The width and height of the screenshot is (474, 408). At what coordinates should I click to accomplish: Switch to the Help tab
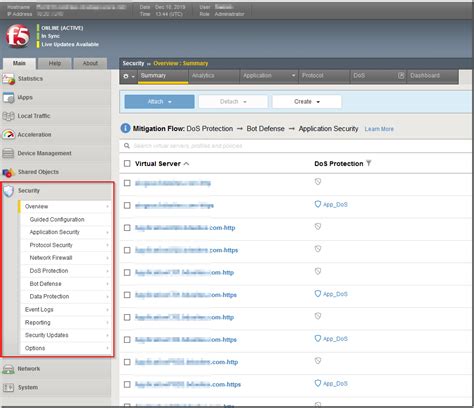pyautogui.click(x=55, y=63)
